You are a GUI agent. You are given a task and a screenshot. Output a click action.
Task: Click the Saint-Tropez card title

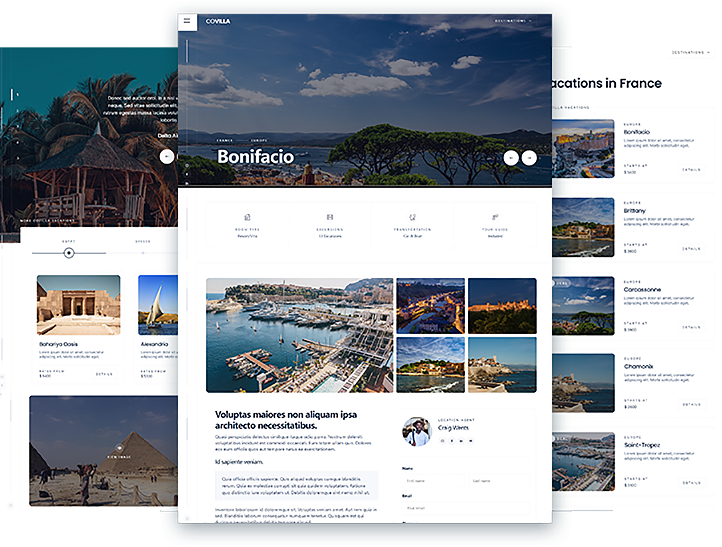click(642, 445)
